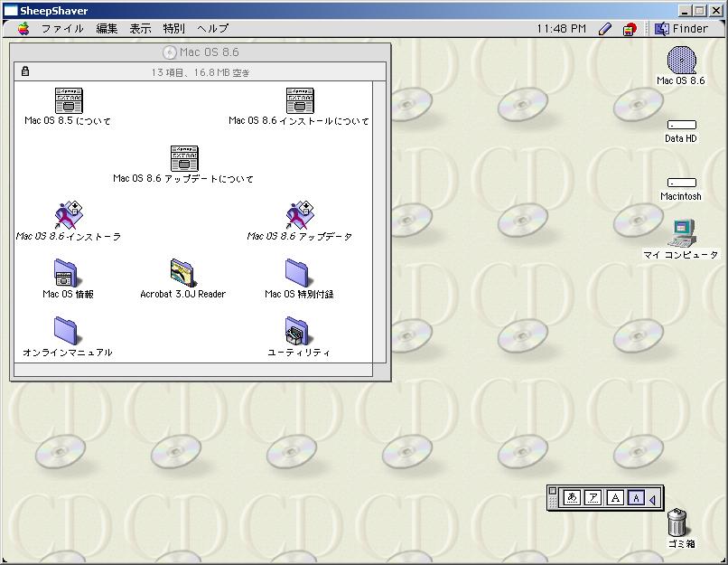The width and height of the screenshot is (728, 565).
Task: Switch input to full-width A mode
Action: pyautogui.click(x=615, y=498)
